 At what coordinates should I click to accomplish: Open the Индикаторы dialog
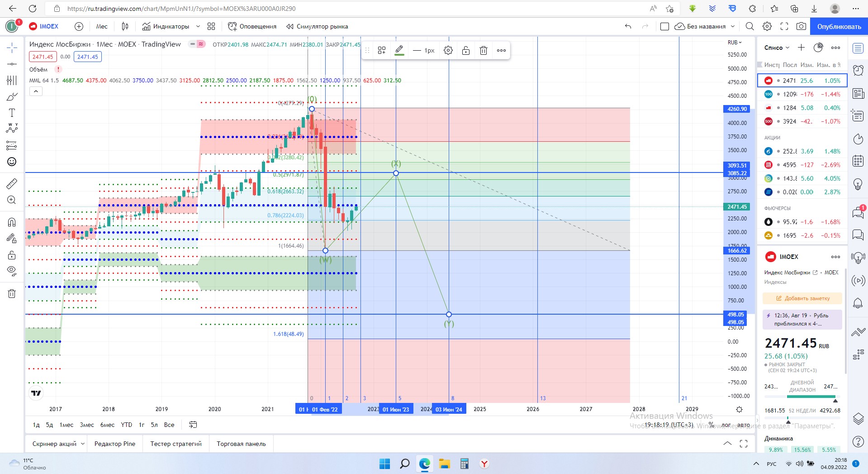[x=166, y=26]
